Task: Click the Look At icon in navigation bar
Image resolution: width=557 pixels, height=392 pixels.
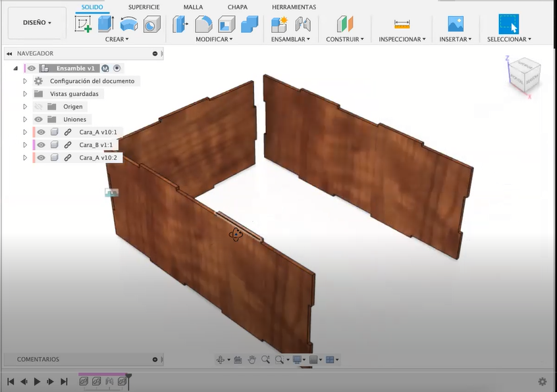Action: pyautogui.click(x=238, y=360)
